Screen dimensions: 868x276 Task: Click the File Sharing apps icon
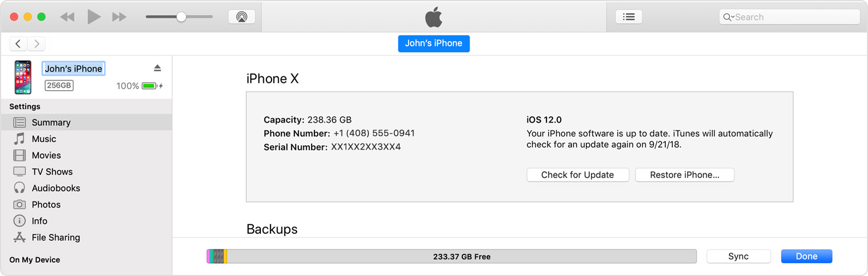19,237
